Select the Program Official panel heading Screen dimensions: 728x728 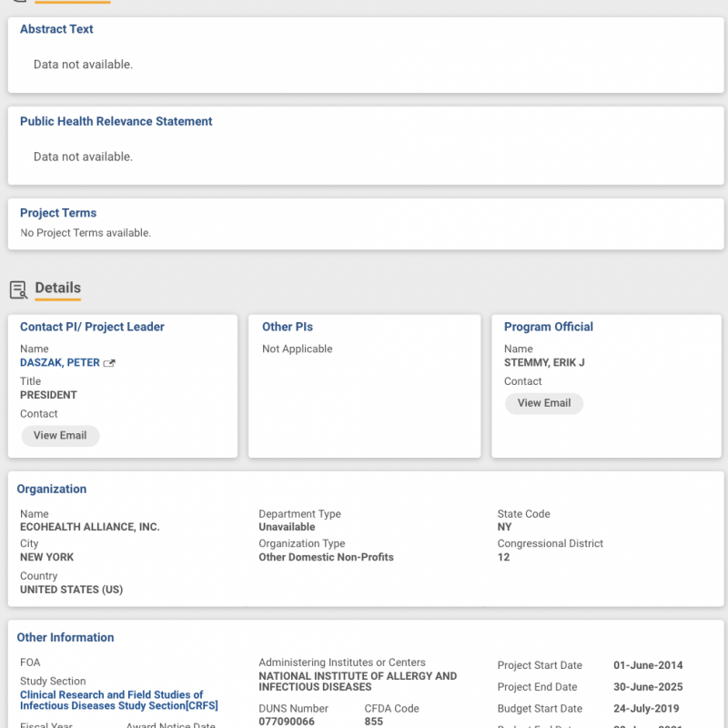548,327
